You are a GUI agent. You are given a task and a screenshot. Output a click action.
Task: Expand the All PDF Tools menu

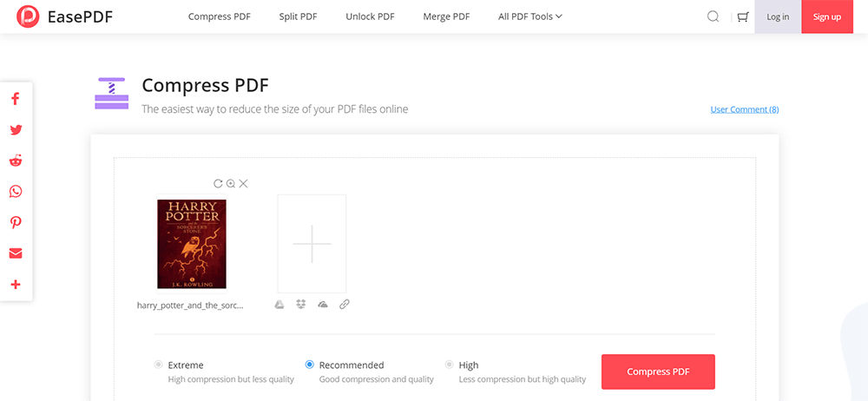click(x=530, y=16)
